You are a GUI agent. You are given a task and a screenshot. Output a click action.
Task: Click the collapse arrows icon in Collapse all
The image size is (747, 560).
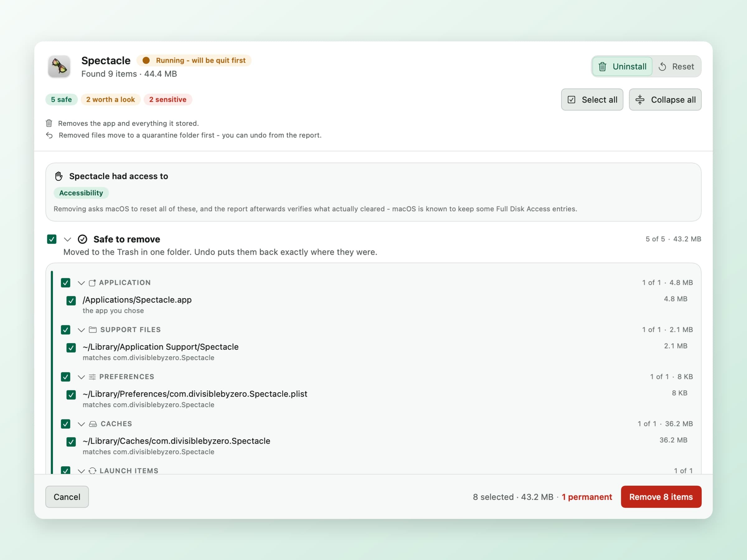pyautogui.click(x=640, y=100)
